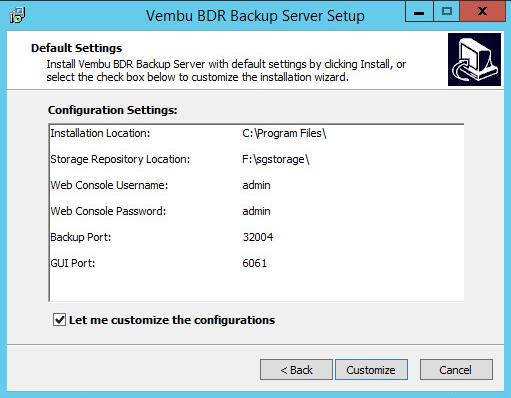The width and height of the screenshot is (511, 398).
Task: Minimize the setup window
Action: [419, 12]
